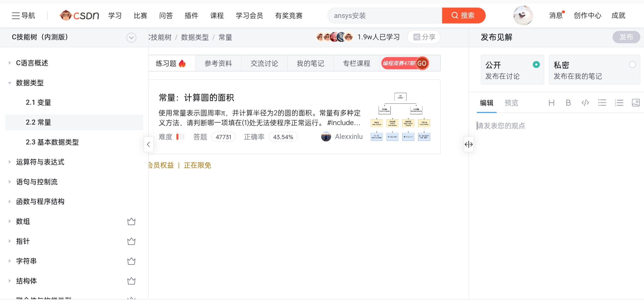Image resolution: width=644 pixels, height=300 pixels.
Task: Click the heading H editor icon
Action: pos(551,103)
